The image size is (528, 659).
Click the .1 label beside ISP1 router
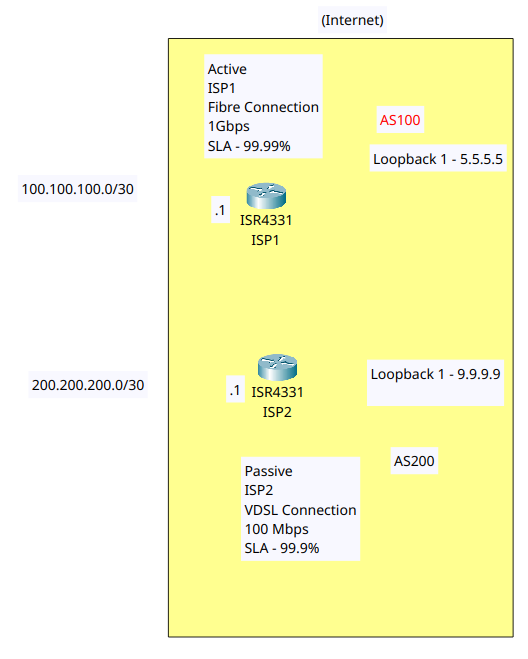point(220,210)
